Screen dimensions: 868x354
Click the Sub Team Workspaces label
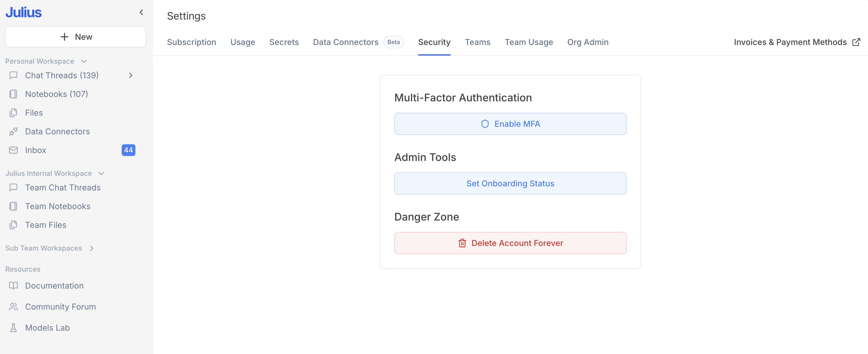click(x=43, y=248)
